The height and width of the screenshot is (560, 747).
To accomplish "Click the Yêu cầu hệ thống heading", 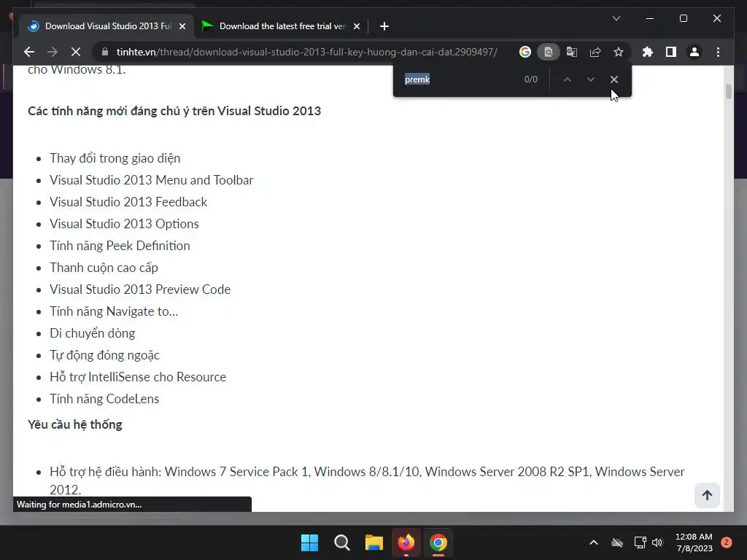I will (75, 424).
